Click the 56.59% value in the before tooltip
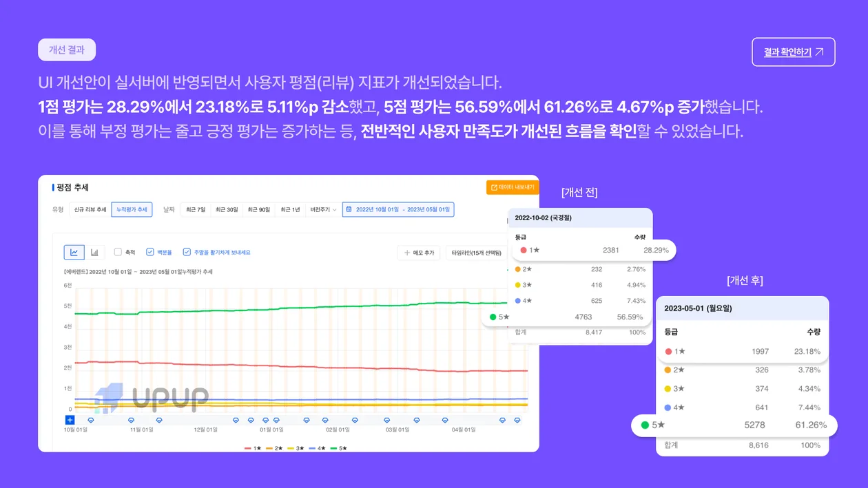 [x=630, y=317]
